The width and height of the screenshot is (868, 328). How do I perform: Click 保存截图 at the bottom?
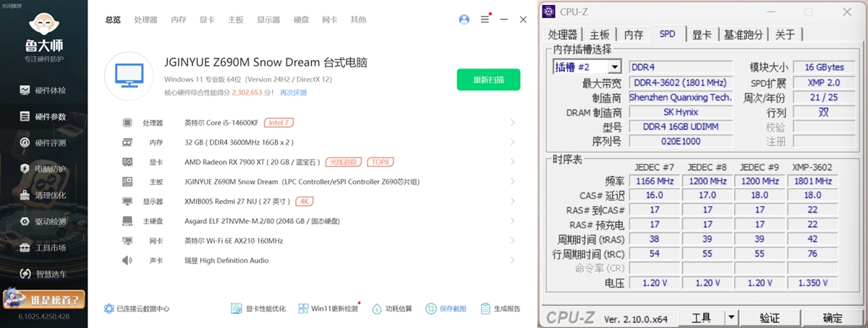pos(446,308)
